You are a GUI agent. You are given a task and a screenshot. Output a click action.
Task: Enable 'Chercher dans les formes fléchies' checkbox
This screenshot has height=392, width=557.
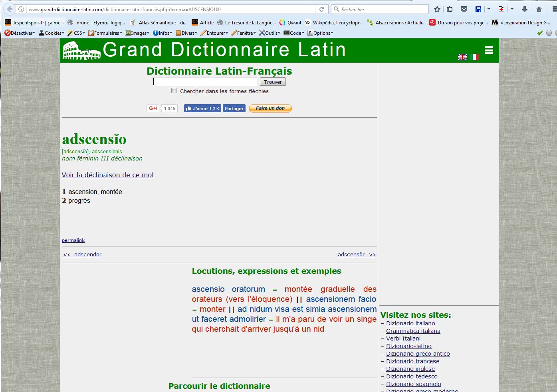coord(174,91)
